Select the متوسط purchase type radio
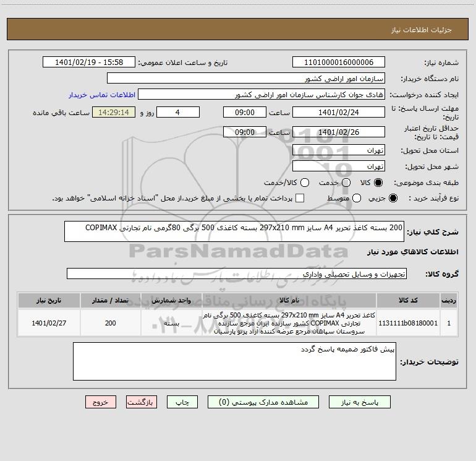The height and width of the screenshot is (461, 476). pyautogui.click(x=357, y=199)
